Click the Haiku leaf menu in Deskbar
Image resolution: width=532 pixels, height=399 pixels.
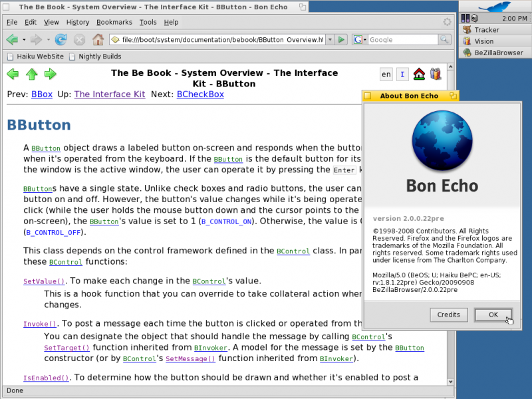(495, 7)
